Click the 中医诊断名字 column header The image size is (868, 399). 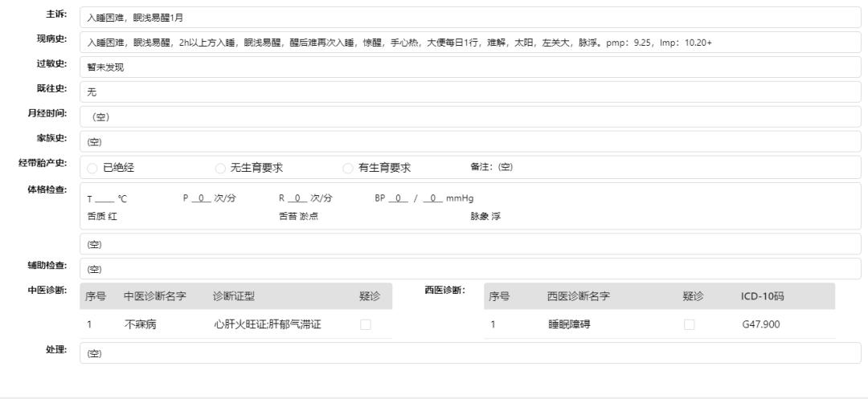[x=155, y=296]
